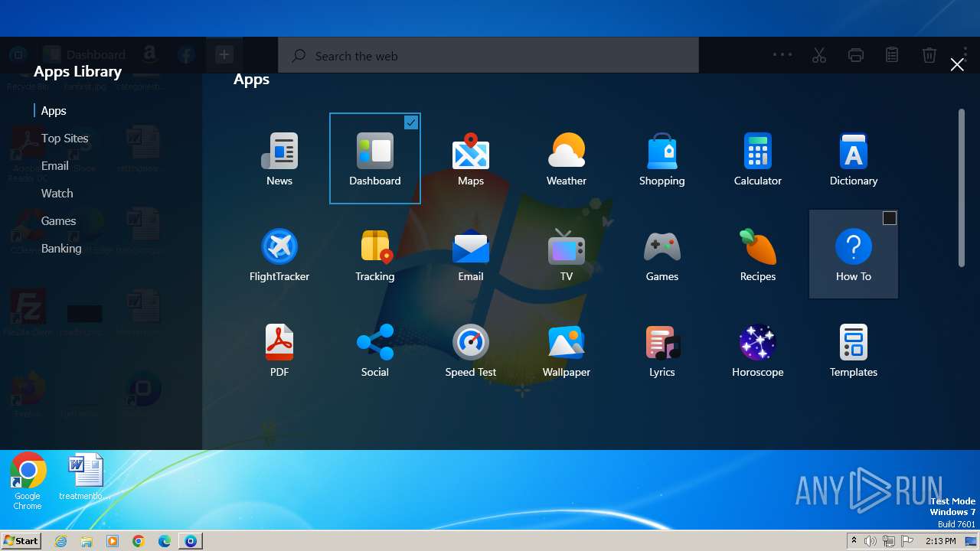Select Banking category

(61, 249)
